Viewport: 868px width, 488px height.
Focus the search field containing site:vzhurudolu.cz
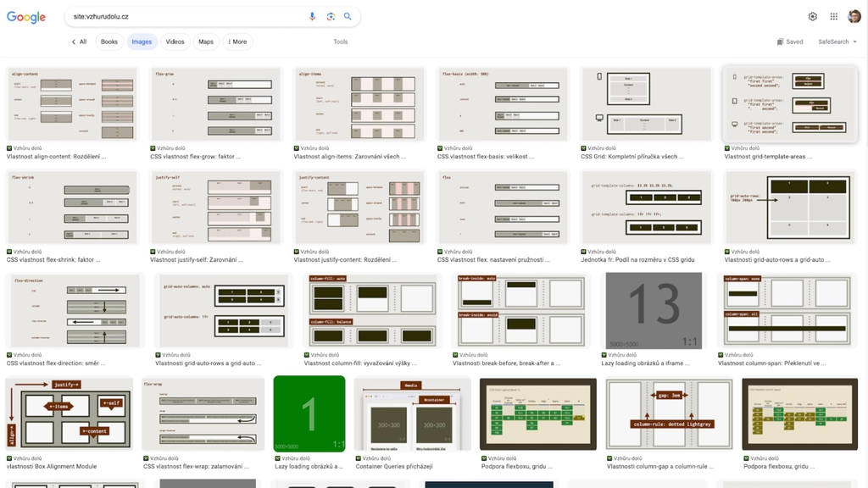186,16
